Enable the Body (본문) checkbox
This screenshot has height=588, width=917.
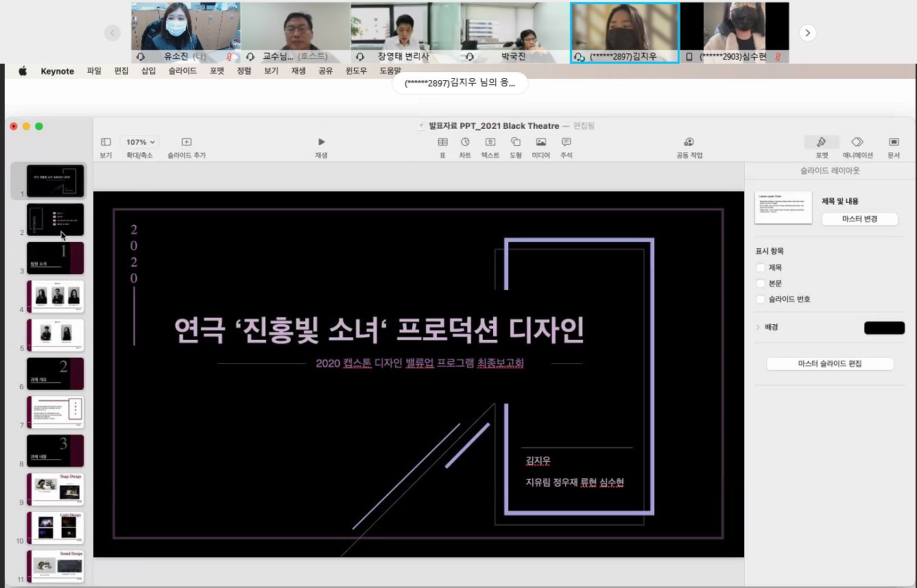click(760, 284)
